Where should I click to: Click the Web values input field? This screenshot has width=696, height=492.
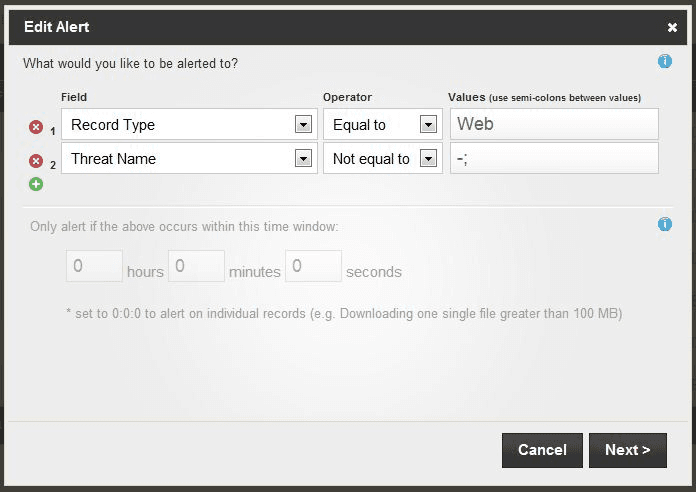pyautogui.click(x=554, y=124)
